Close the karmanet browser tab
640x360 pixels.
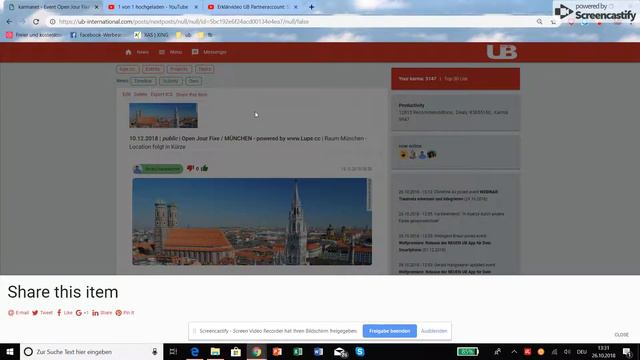(x=97, y=7)
